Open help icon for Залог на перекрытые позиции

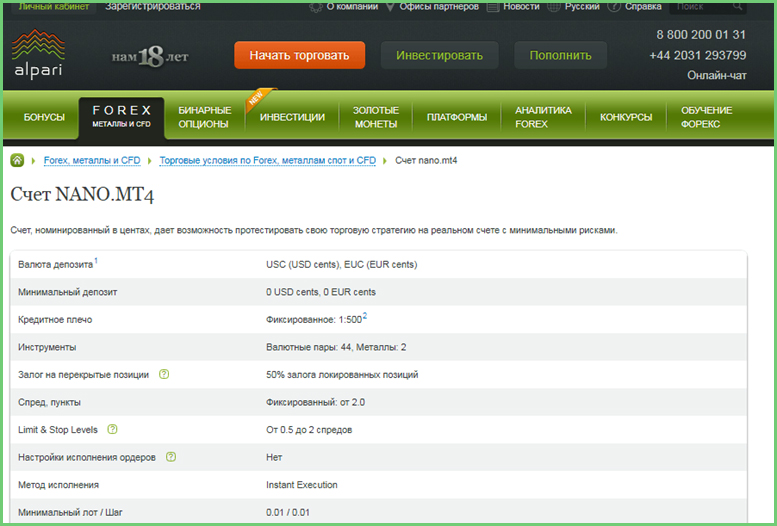pos(164,375)
